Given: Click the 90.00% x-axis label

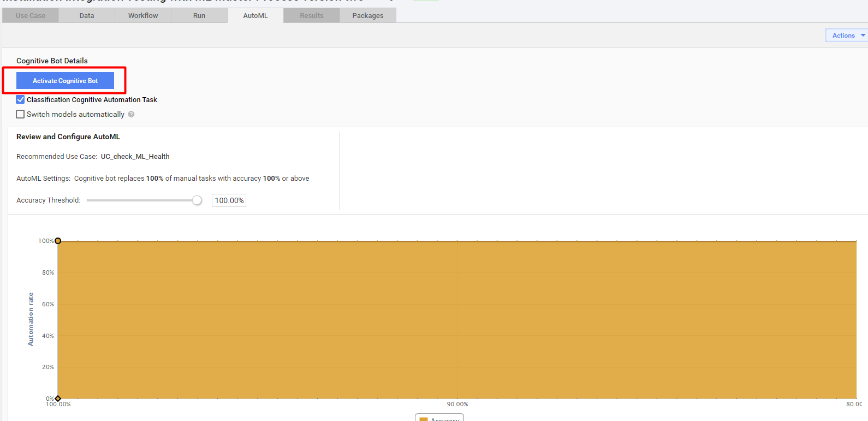Looking at the screenshot, I should tap(457, 405).
